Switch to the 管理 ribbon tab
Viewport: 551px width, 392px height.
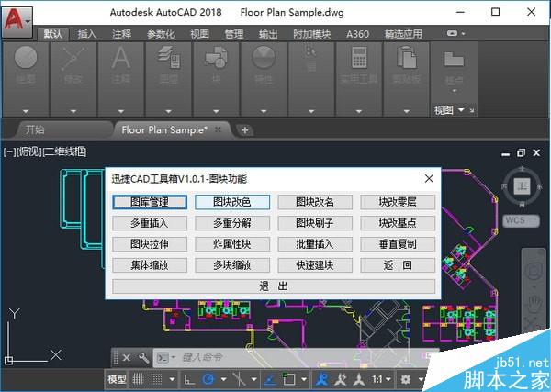234,34
